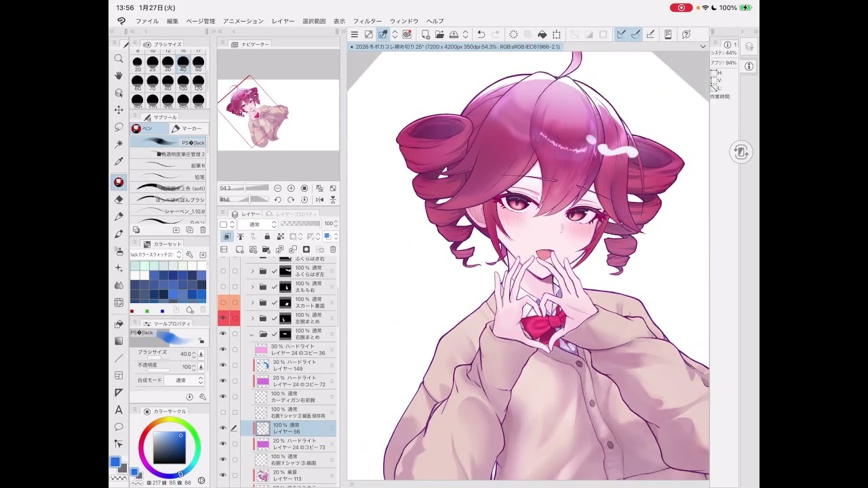The image size is (868, 488).
Task: Select the シャーペン_1.10.9 sub tool brush
Action: point(167,211)
